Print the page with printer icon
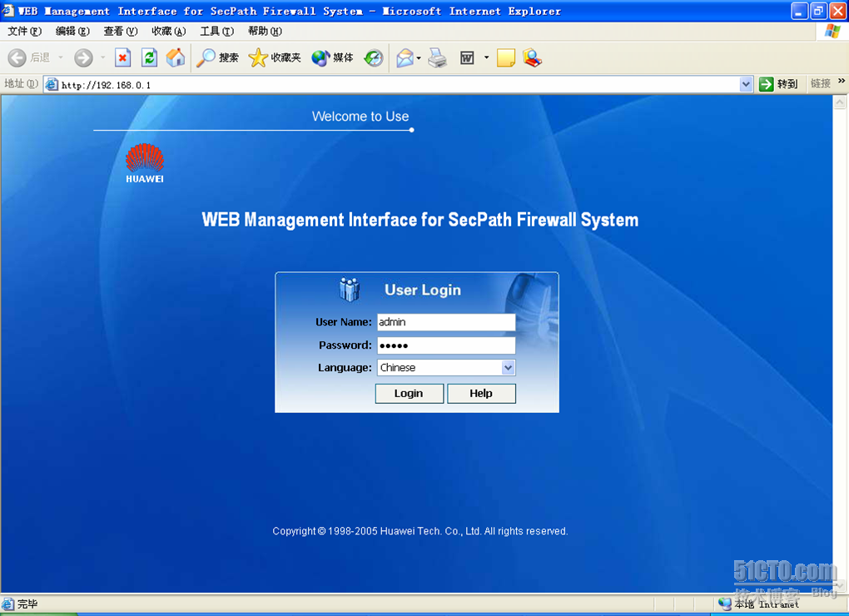This screenshot has width=849, height=616. click(x=438, y=57)
